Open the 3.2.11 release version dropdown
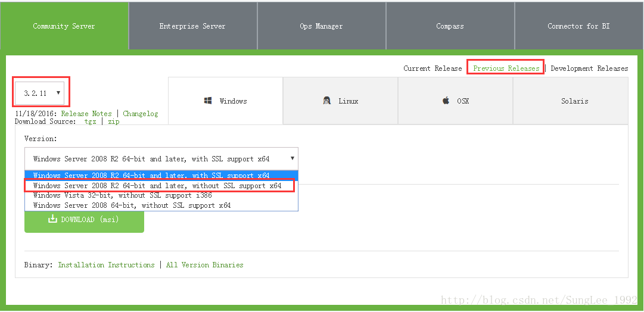 [x=40, y=93]
